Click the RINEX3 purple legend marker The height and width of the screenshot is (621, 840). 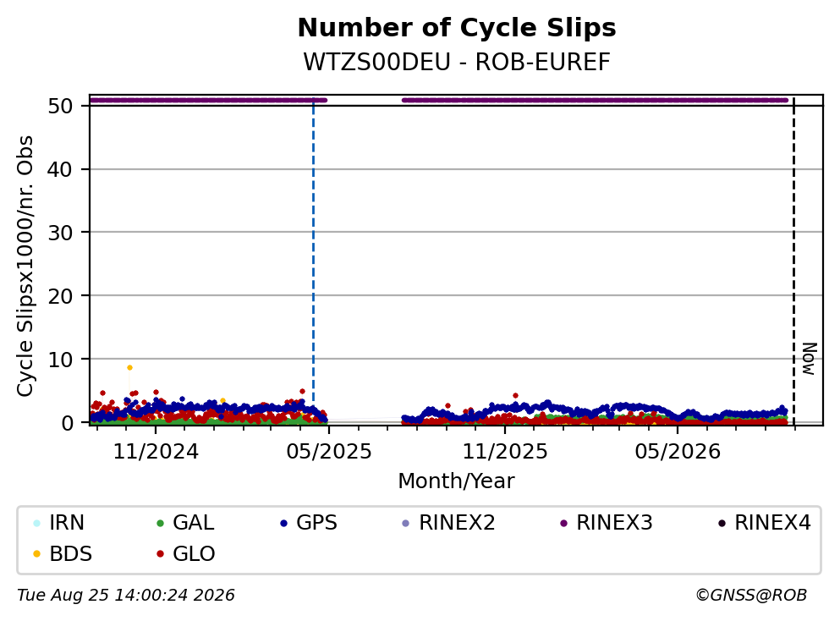[x=563, y=523]
